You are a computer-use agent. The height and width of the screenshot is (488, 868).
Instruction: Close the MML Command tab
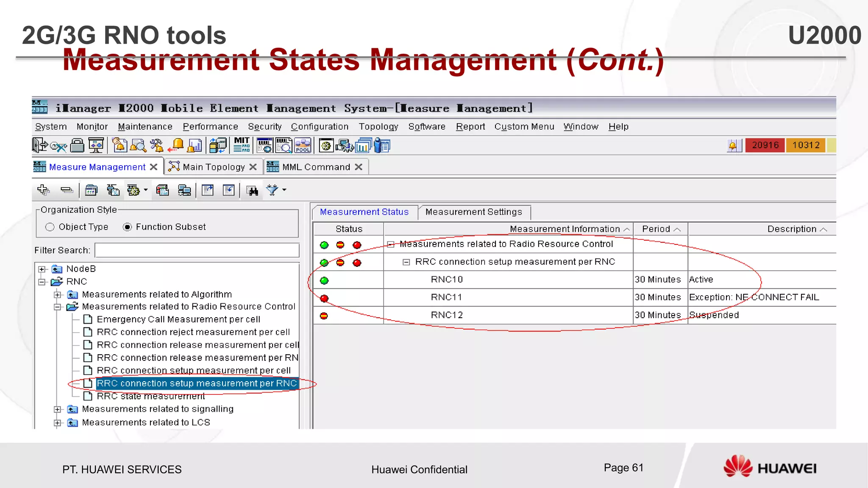pyautogui.click(x=359, y=167)
